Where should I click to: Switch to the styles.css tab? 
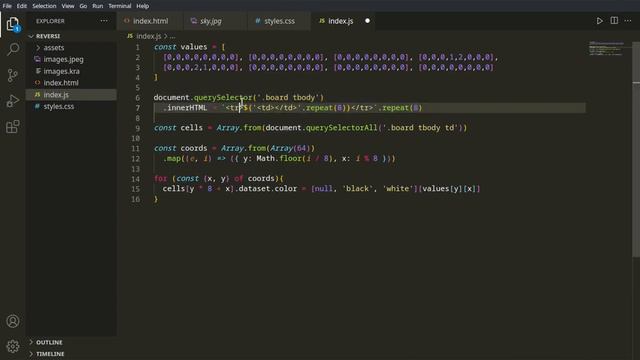tap(279, 21)
